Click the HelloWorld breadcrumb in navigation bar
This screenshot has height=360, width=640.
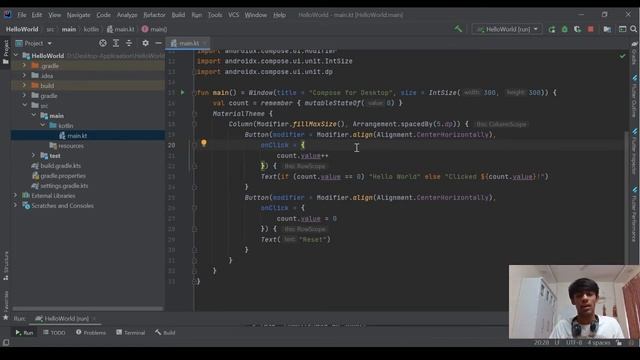tap(22, 29)
